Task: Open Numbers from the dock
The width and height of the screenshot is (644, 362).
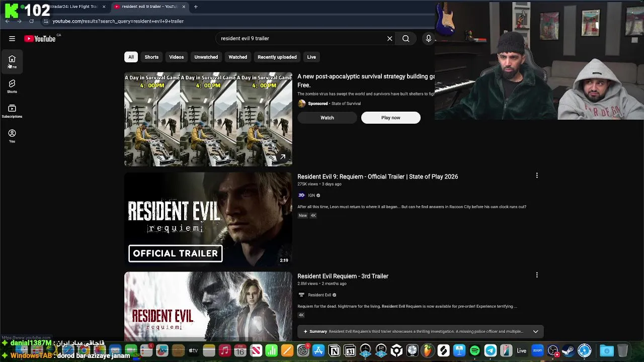Action: (x=271, y=350)
